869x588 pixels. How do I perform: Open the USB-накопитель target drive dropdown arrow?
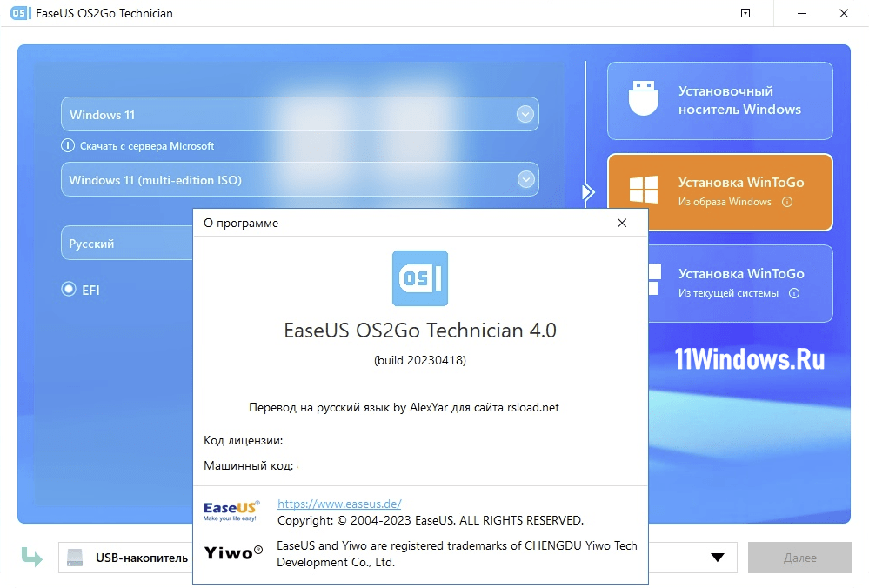coord(718,558)
